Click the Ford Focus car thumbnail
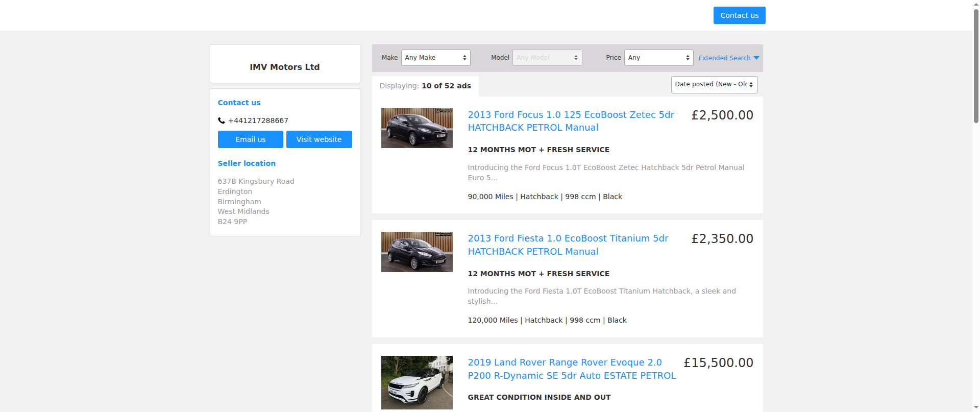This screenshot has width=980, height=412. point(417,128)
